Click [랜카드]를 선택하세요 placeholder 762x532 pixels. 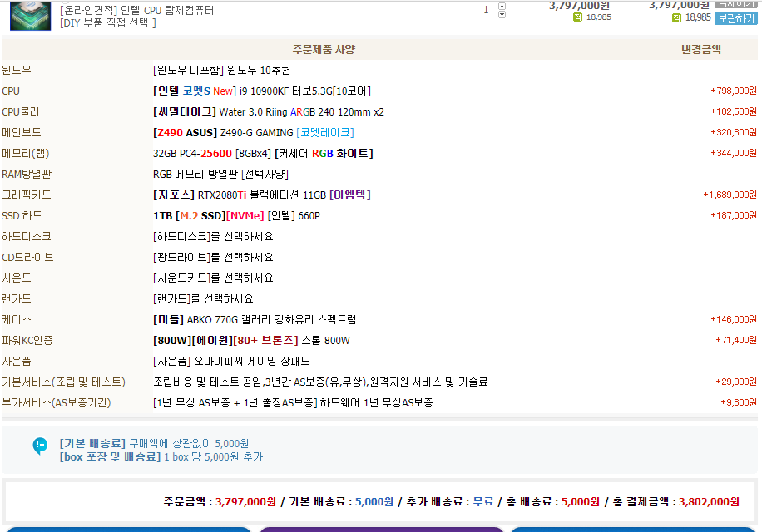pos(203,299)
